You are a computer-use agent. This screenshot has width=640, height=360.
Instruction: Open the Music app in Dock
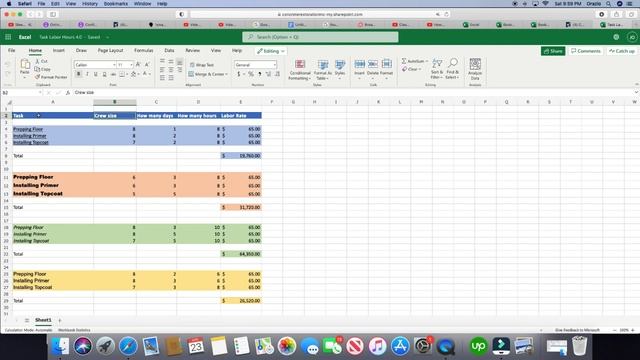tap(378, 346)
